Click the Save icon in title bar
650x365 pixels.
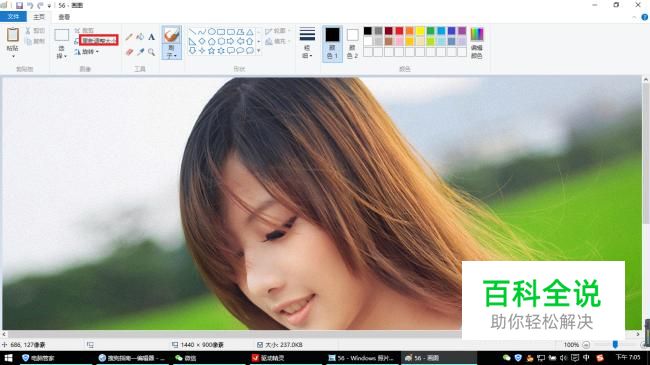point(19,5)
